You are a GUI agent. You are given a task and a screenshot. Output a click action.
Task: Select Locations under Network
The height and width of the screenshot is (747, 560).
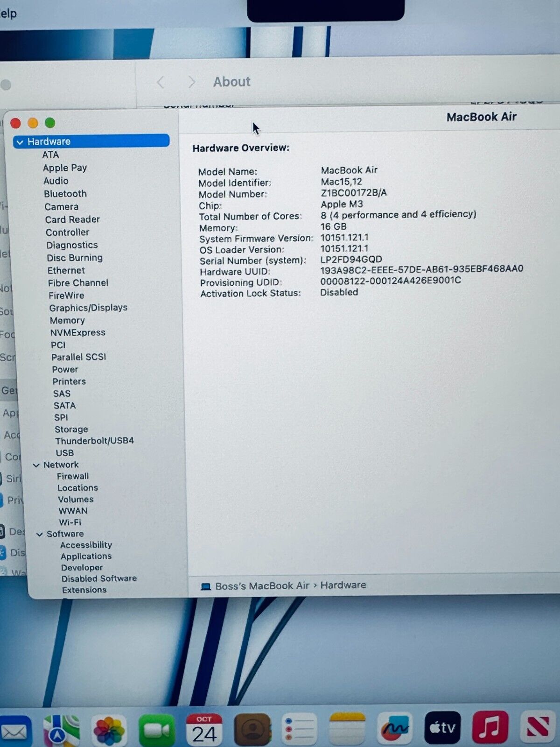coord(77,488)
